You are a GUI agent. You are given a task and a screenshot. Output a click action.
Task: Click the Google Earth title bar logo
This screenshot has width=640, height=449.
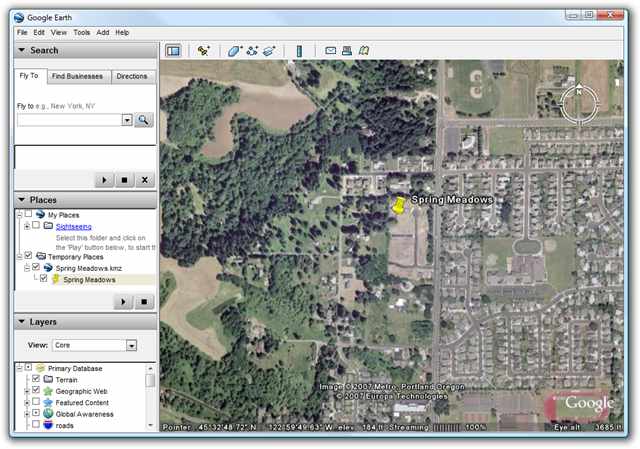[x=19, y=18]
